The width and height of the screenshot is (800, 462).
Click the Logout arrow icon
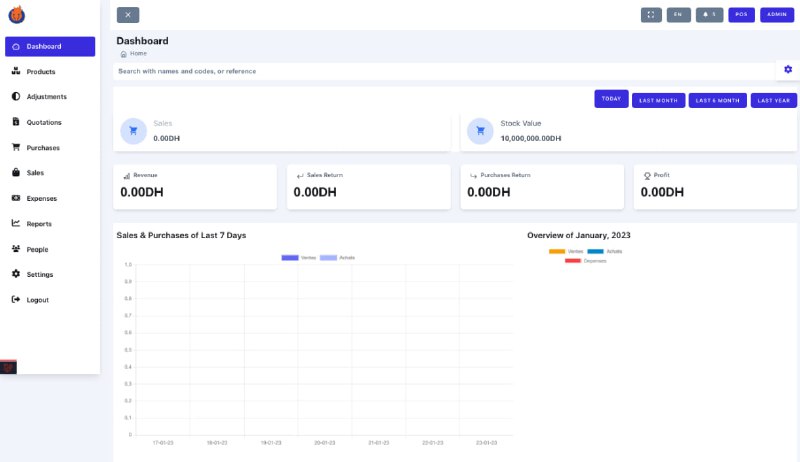point(16,299)
